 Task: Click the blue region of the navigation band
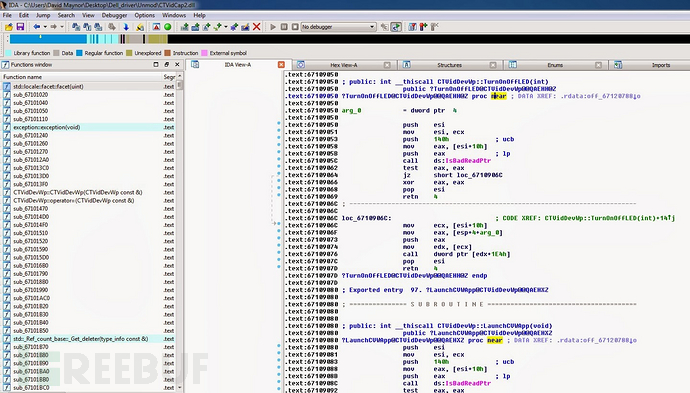pyautogui.click(x=48, y=39)
